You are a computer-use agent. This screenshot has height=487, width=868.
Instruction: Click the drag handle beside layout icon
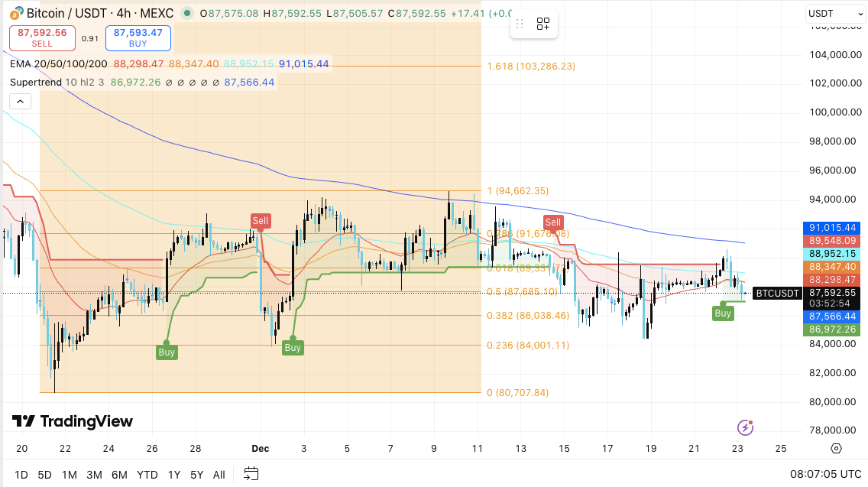(x=521, y=24)
